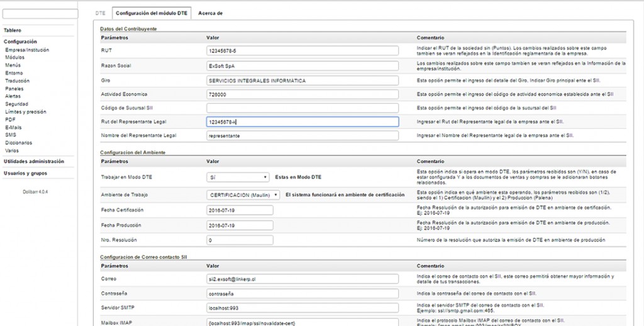Navigate to Utilidades administración

34,162
